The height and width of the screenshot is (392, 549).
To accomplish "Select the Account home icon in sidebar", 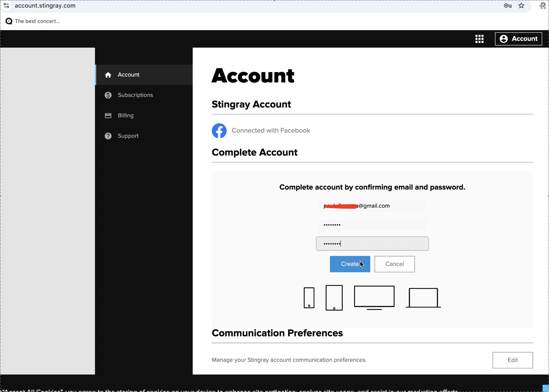I will pos(108,74).
